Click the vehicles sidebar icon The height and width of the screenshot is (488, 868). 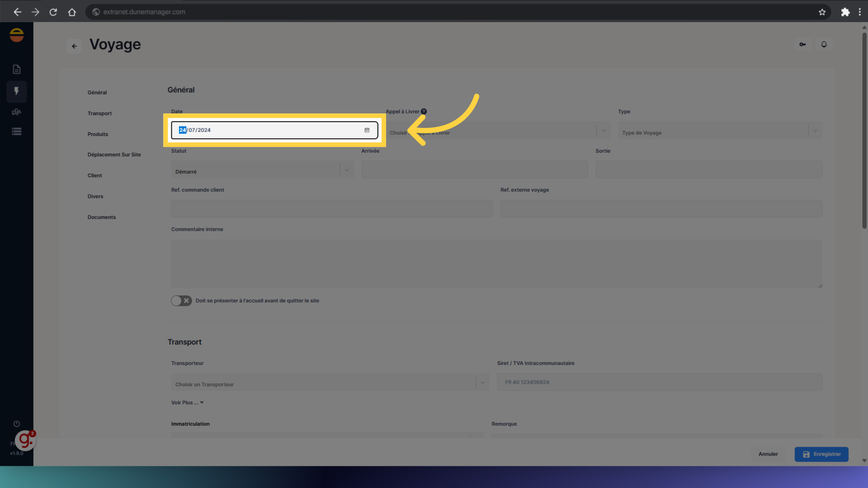coord(17,112)
